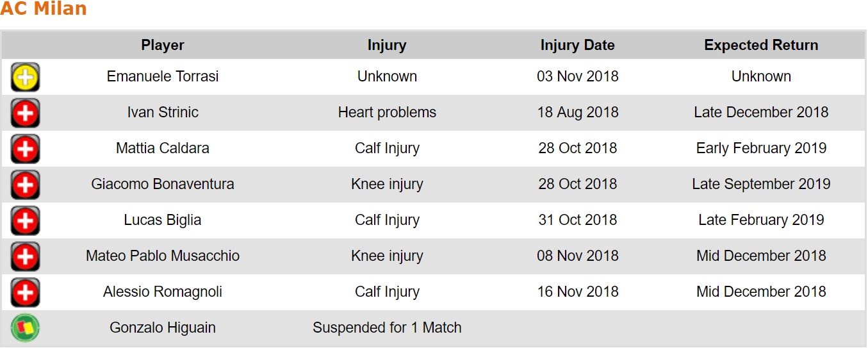This screenshot has height=348, width=868.
Task: Click the Injury Date column header
Action: coord(577,46)
